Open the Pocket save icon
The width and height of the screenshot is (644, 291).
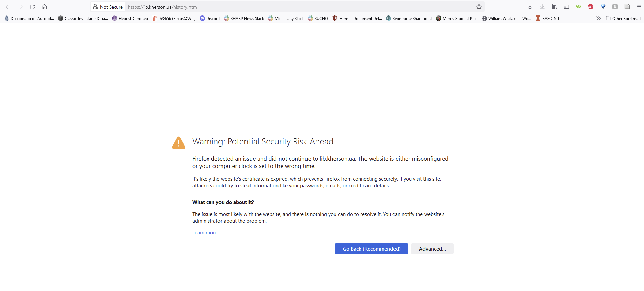[530, 7]
